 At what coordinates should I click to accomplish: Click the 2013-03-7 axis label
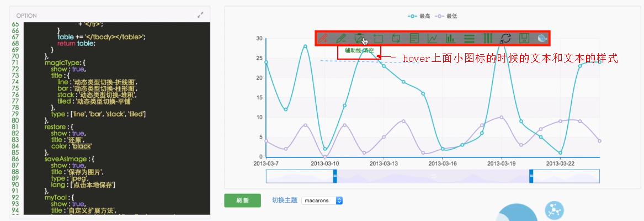pos(266,164)
